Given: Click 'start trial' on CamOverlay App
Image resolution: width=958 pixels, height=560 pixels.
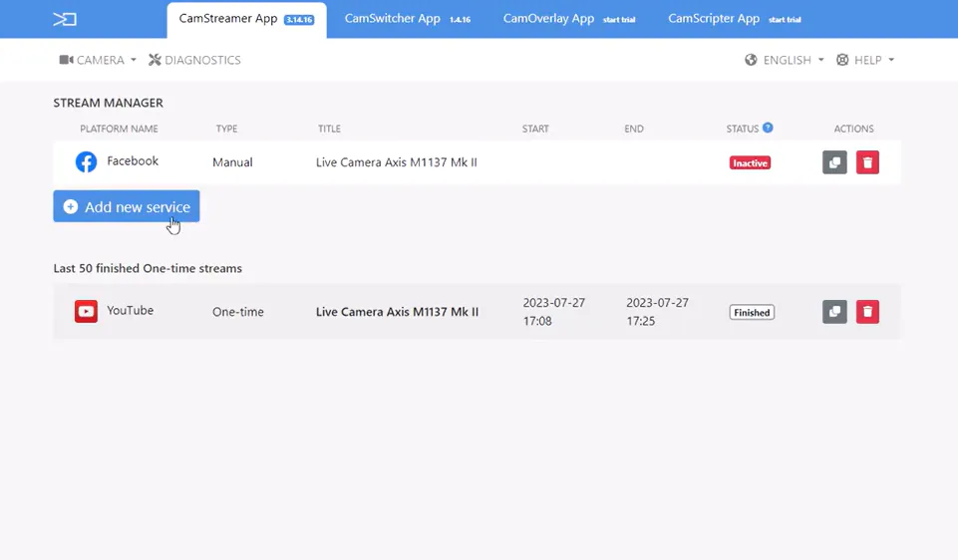Looking at the screenshot, I should pyautogui.click(x=619, y=20).
